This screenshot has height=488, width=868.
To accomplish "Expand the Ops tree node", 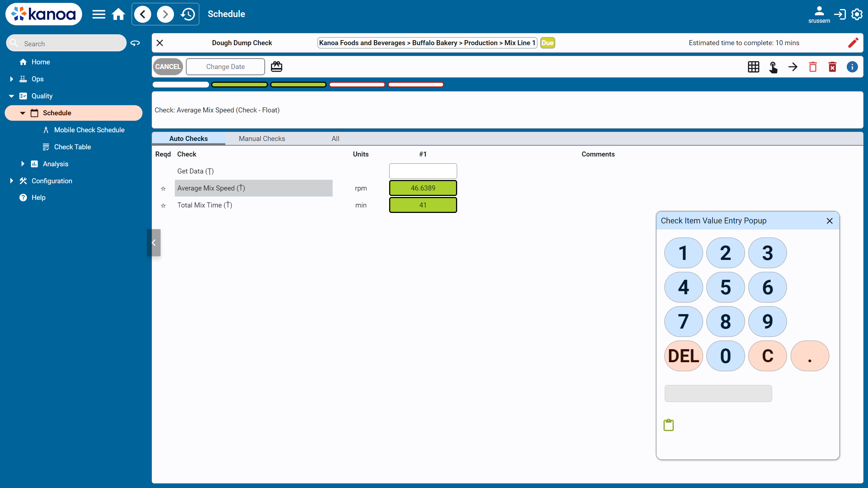I will 12,79.
